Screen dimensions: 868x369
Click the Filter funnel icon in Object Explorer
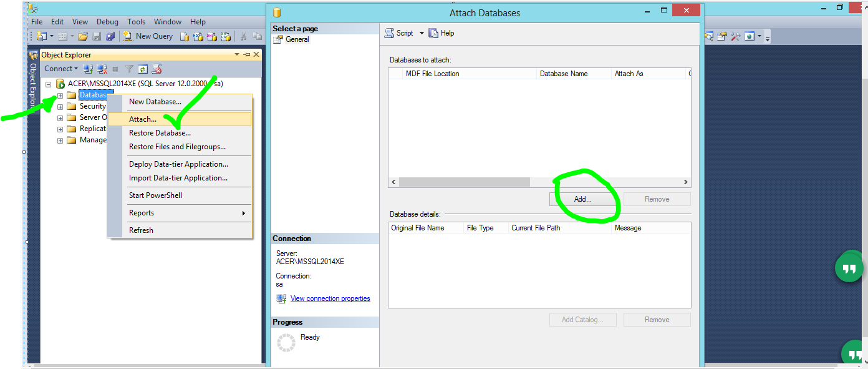(x=129, y=69)
